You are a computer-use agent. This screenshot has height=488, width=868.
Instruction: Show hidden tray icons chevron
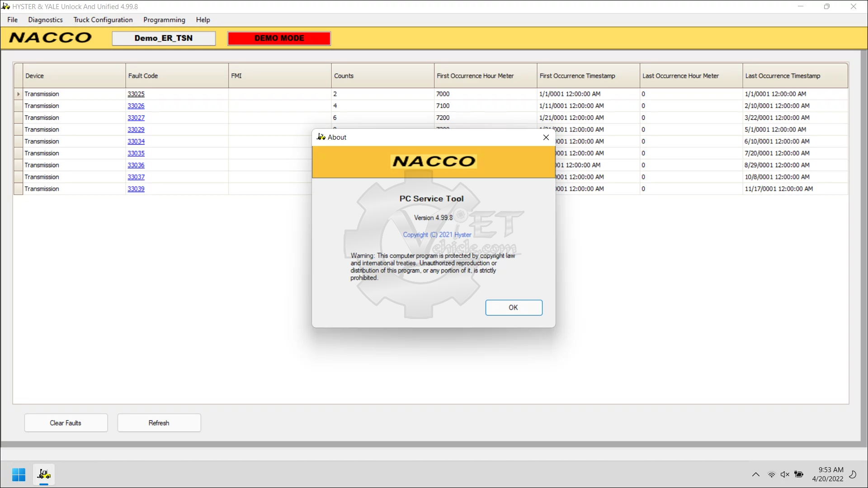[x=756, y=474]
